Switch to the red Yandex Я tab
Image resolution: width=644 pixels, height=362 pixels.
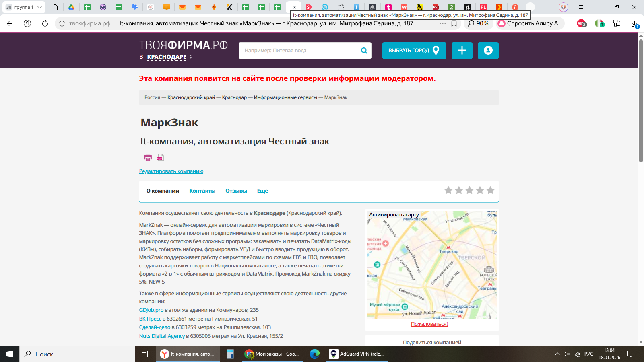[515, 7]
